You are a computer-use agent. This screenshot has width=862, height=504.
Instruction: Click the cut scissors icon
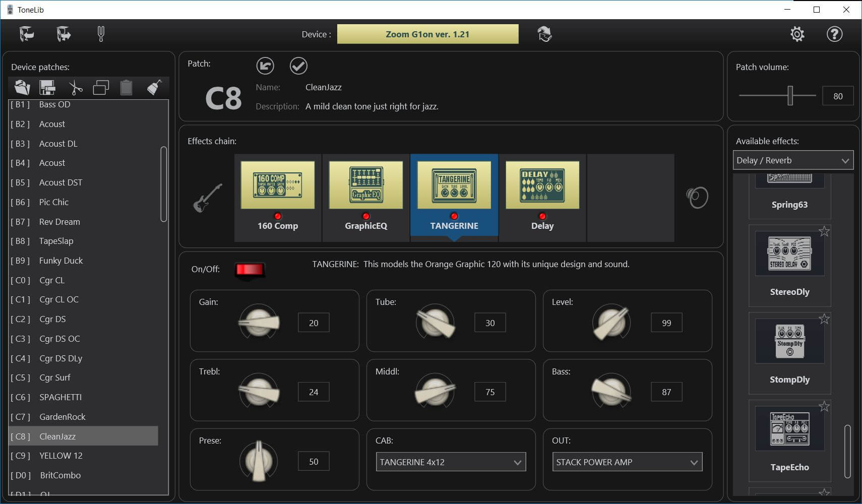[75, 88]
